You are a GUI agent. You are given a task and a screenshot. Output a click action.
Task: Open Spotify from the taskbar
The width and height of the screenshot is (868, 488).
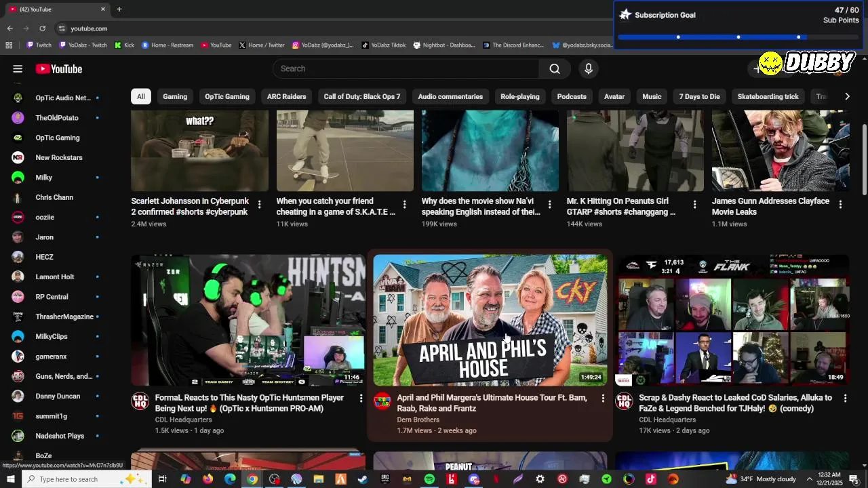point(429,479)
